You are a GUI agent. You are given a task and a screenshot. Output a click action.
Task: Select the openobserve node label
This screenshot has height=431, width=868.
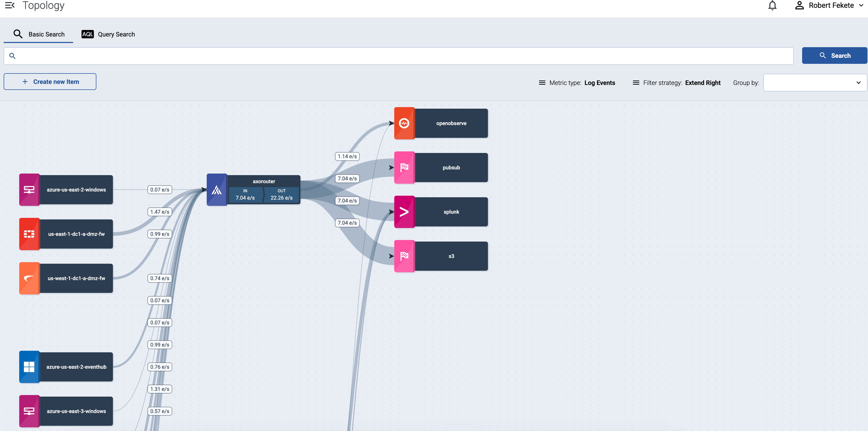[x=451, y=123]
